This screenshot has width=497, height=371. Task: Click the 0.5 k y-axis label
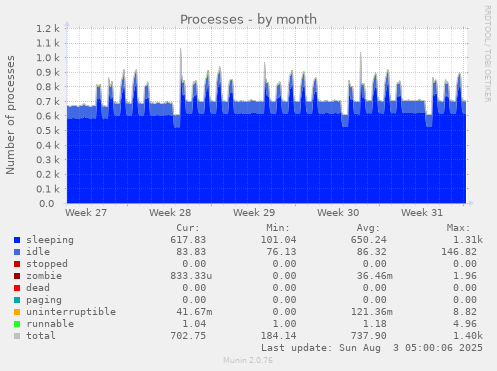48,131
